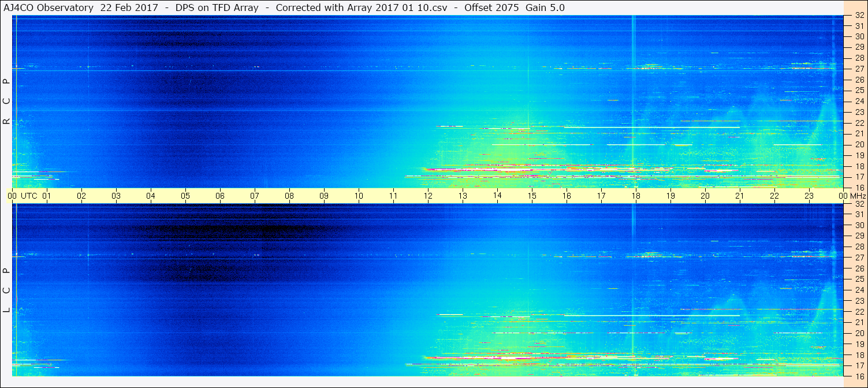
Task: Select the 23 hour mark on the time axis
Action: click(809, 196)
